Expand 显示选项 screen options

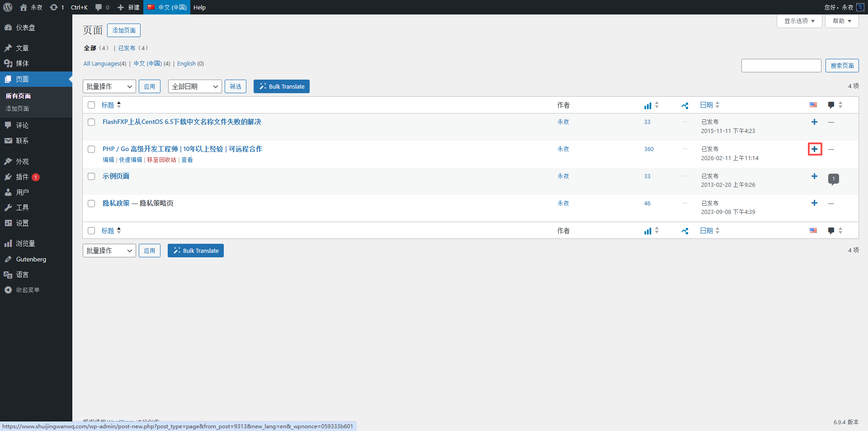799,21
